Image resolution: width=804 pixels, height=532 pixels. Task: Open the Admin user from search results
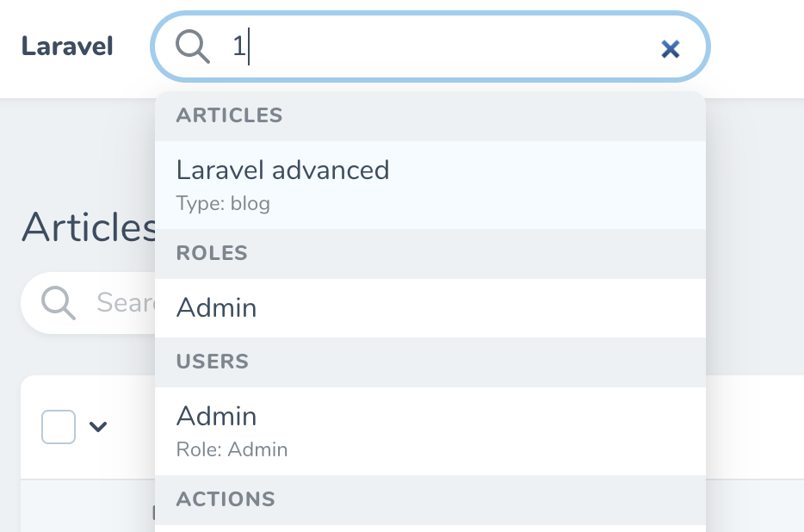[216, 417]
